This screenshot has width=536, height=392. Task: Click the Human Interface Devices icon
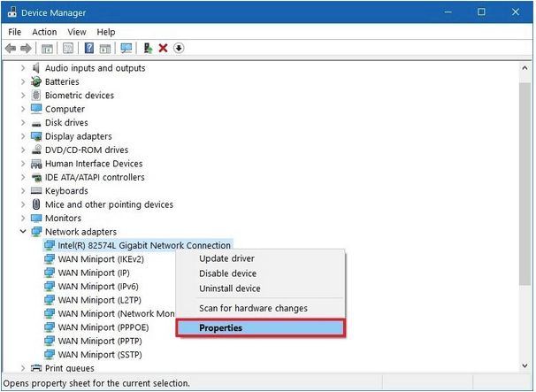(36, 164)
